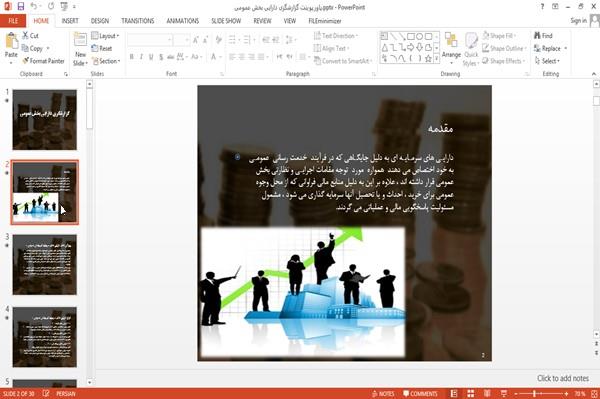Cut the selected content
This screenshot has width=600, height=399.
click(30, 36)
